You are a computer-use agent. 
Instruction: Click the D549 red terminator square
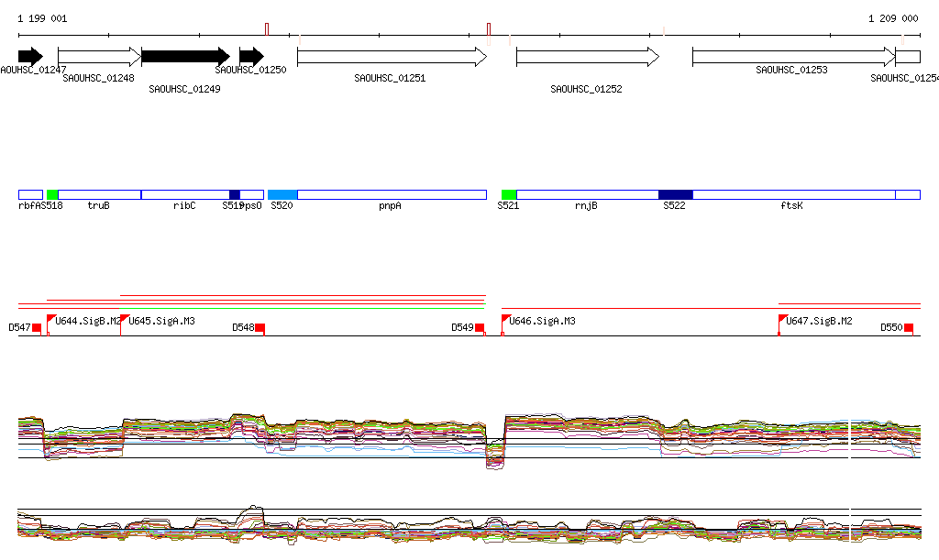tap(479, 327)
